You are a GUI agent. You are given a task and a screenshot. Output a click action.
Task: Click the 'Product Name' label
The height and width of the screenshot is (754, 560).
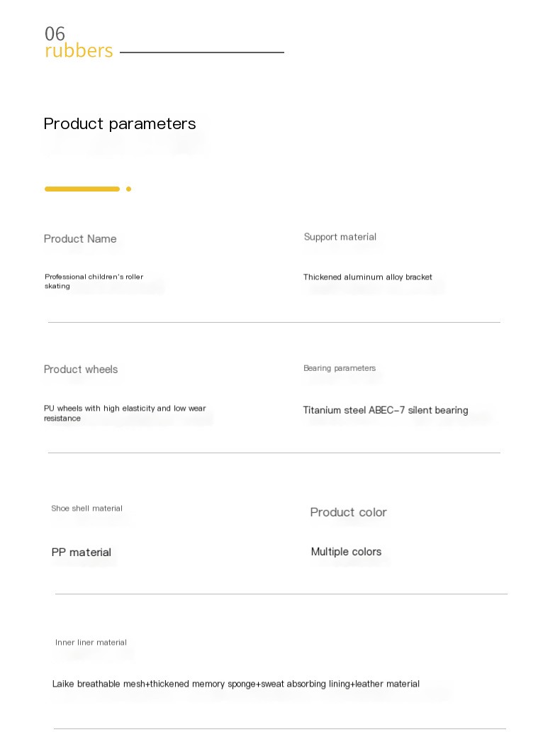(80, 239)
